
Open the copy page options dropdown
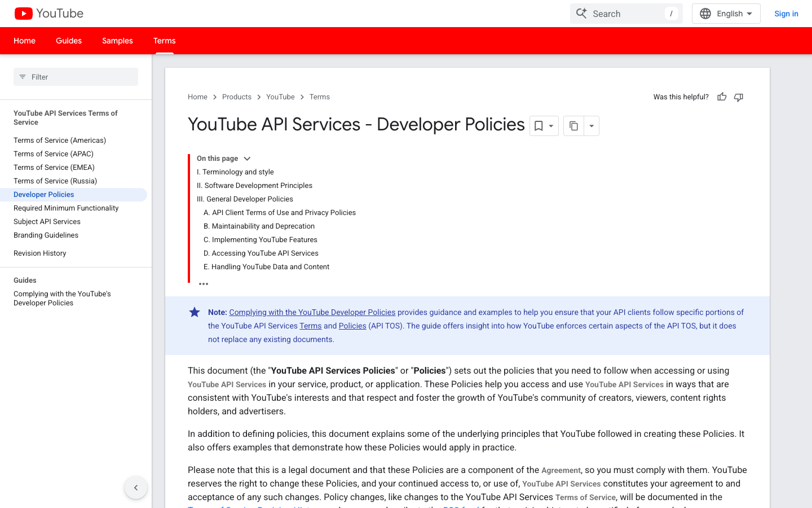coord(592,126)
